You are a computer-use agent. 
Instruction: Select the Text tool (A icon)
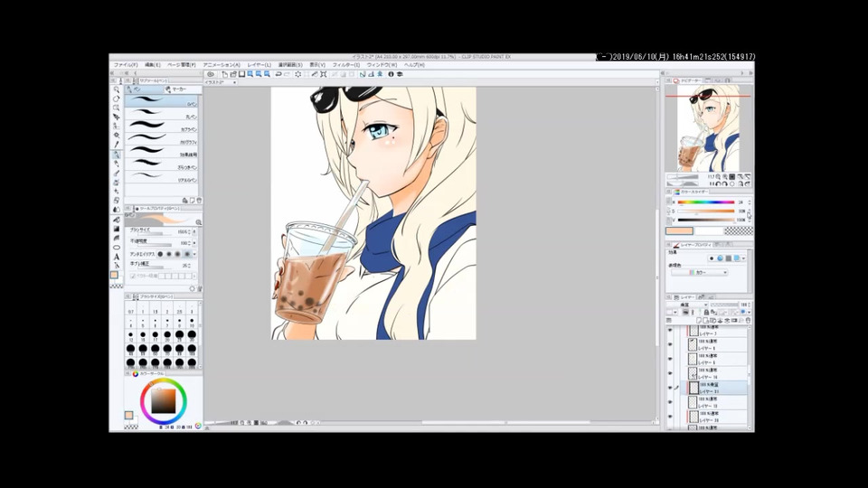click(117, 257)
